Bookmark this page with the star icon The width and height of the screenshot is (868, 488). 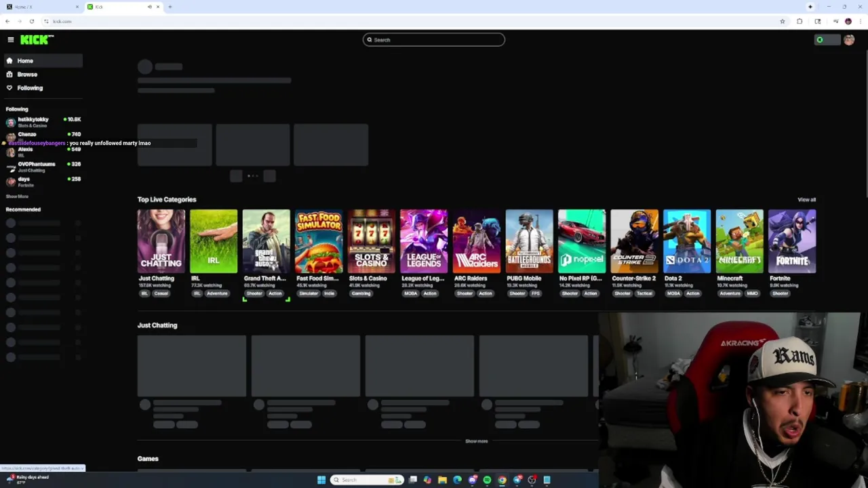[783, 21]
